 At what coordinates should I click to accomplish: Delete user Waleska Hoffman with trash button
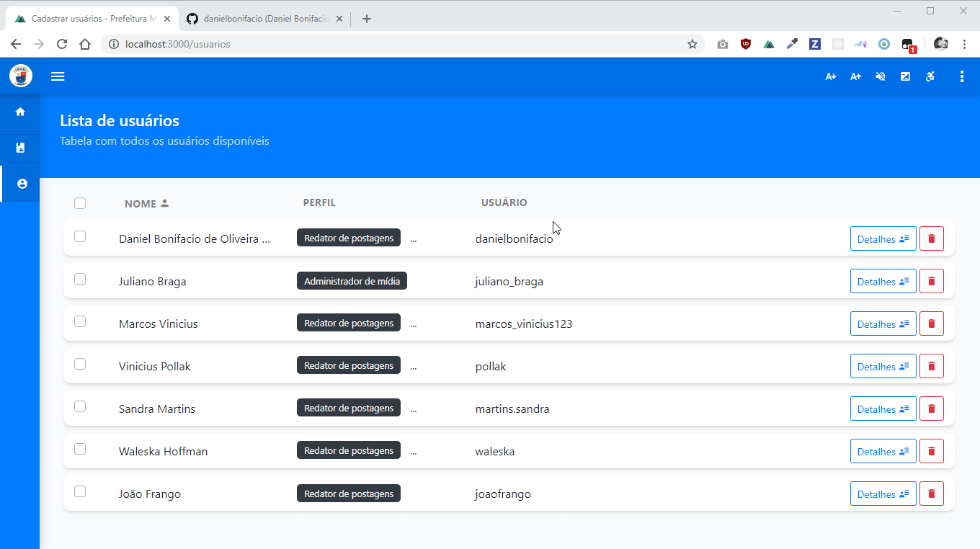[932, 451]
